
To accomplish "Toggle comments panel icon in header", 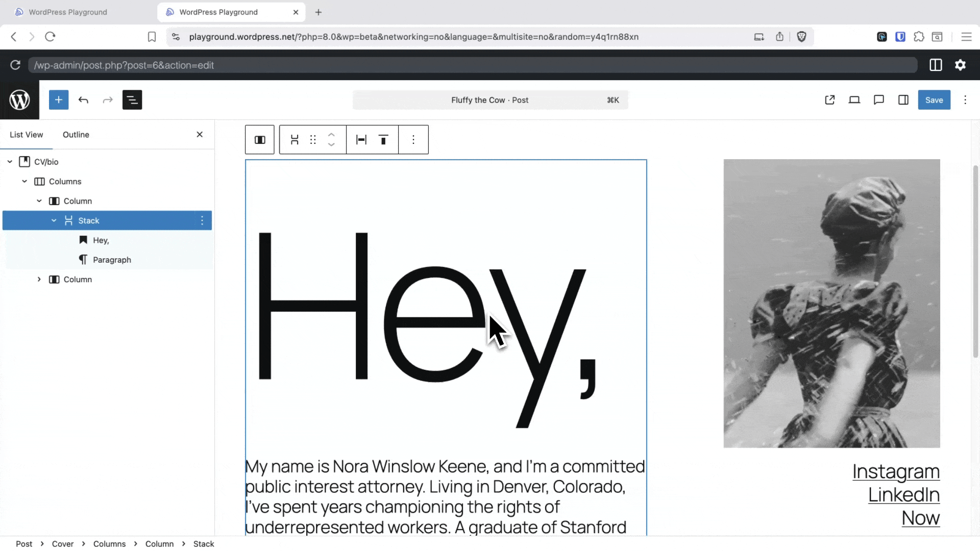I will 878,100.
